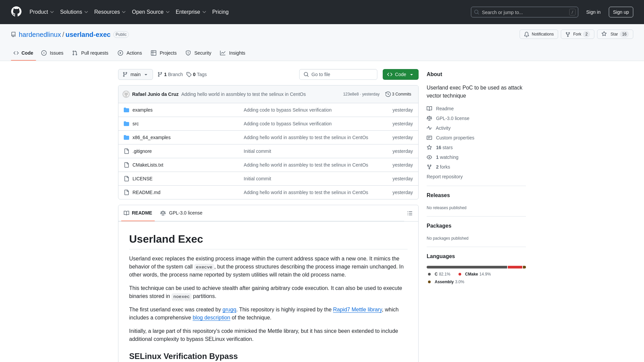
Task: Open CMakeLists.txt file name
Action: (148, 165)
